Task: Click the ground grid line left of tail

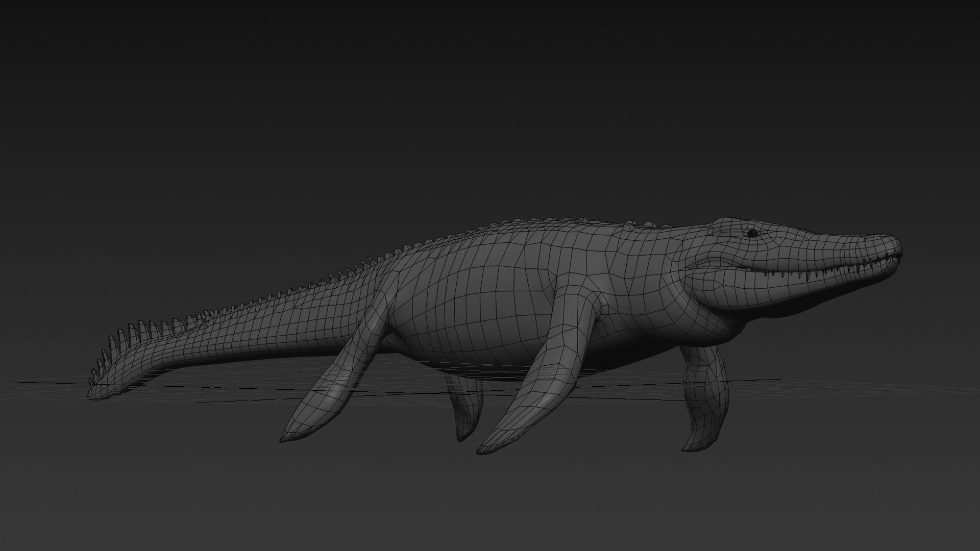Action: coord(46,382)
